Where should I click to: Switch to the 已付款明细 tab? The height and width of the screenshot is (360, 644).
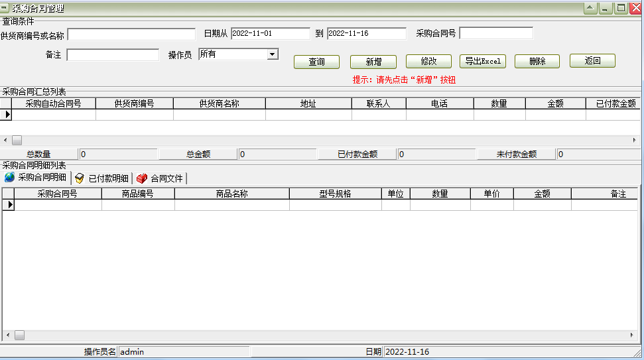tap(102, 178)
